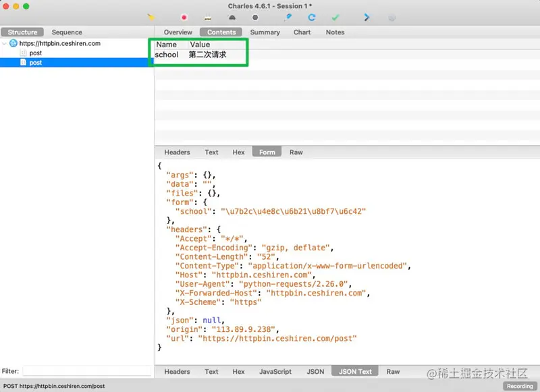This screenshot has height=392, width=540.
Task: Select request Text tab
Action: [211, 152]
